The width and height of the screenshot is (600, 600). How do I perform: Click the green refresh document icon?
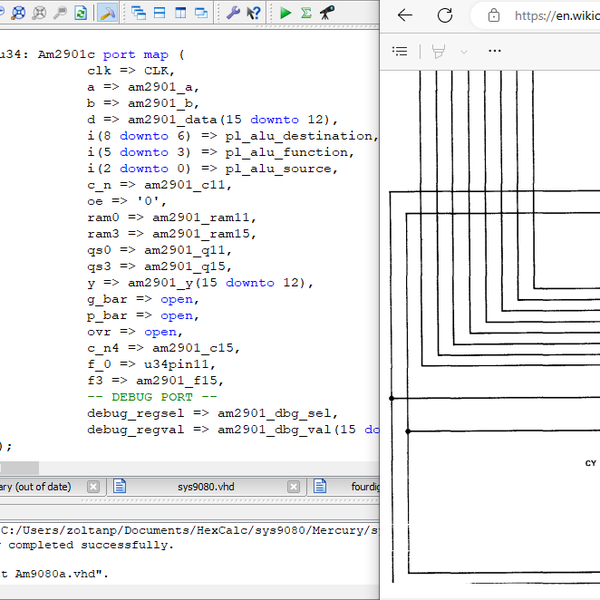coord(80,14)
